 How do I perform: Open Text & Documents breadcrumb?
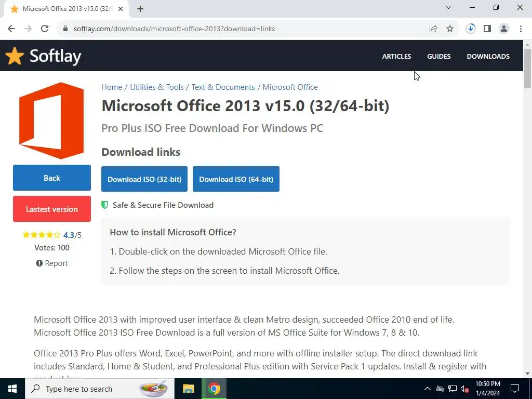pos(223,87)
